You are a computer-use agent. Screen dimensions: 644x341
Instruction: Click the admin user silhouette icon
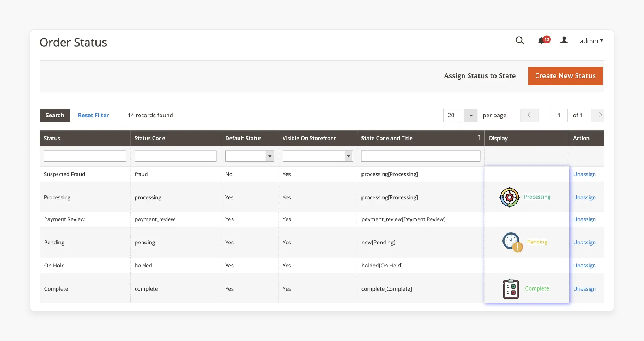pos(564,40)
